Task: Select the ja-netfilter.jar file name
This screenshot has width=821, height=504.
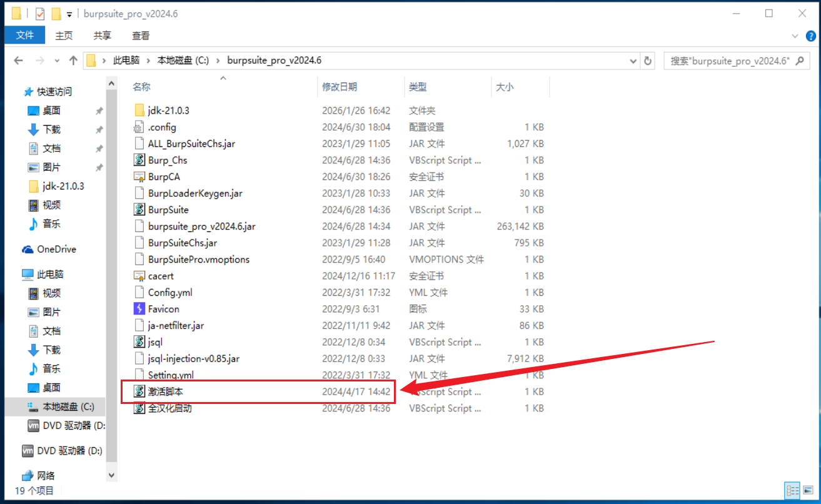Action: [x=176, y=326]
